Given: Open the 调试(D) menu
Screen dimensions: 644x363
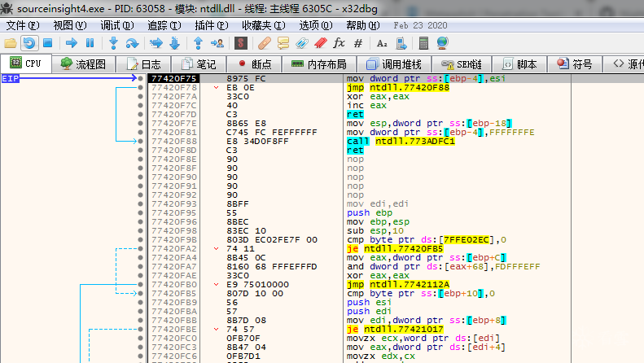Looking at the screenshot, I should pyautogui.click(x=117, y=25).
